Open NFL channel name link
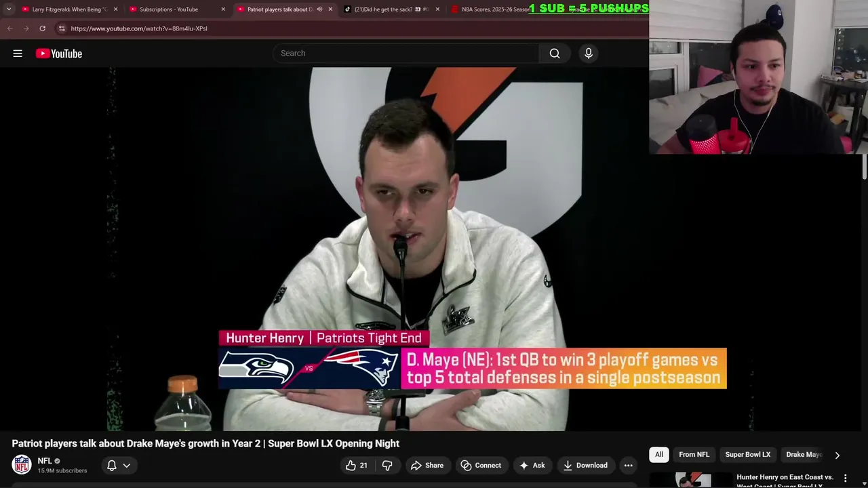The width and height of the screenshot is (868, 488). (x=45, y=461)
